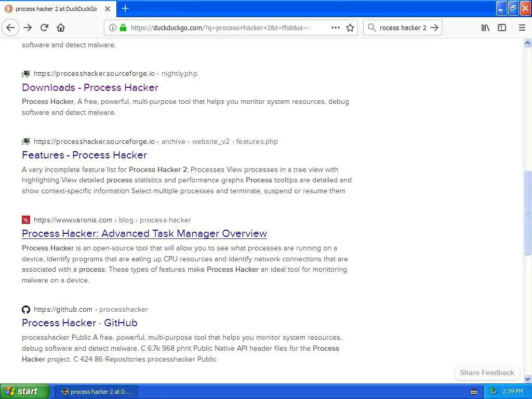Click the sourceforge.io features.php breadcrumb URL
Image resolution: width=532 pixels, height=399 pixels.
coord(156,141)
